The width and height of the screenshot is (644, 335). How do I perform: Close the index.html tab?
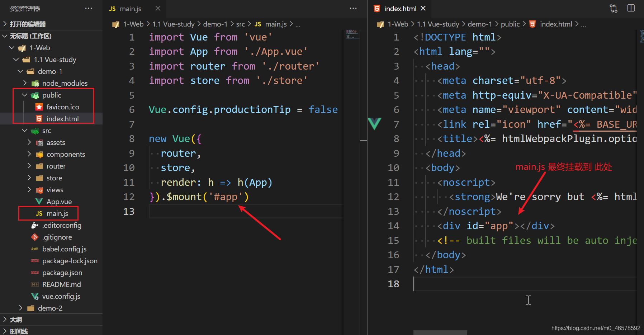tap(423, 8)
